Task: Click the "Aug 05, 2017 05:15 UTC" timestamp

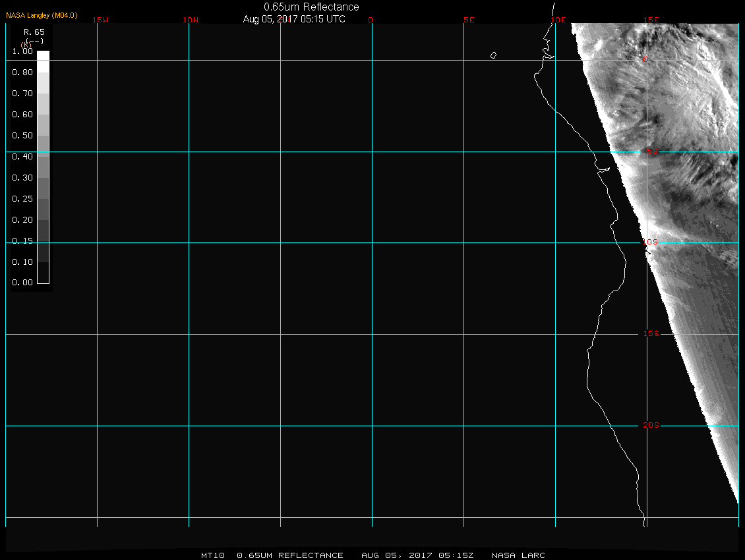Action: point(294,19)
